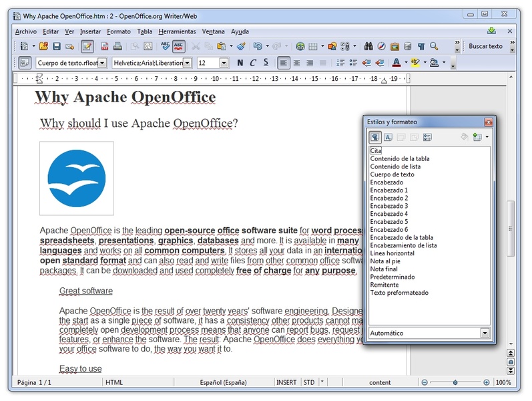Turn on numbered list
This screenshot has height=401, width=532.
[340, 63]
